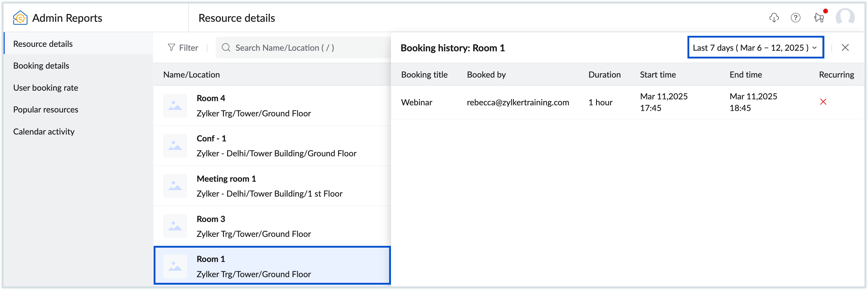Open the help question mark icon
The height and width of the screenshot is (290, 868).
[795, 18]
